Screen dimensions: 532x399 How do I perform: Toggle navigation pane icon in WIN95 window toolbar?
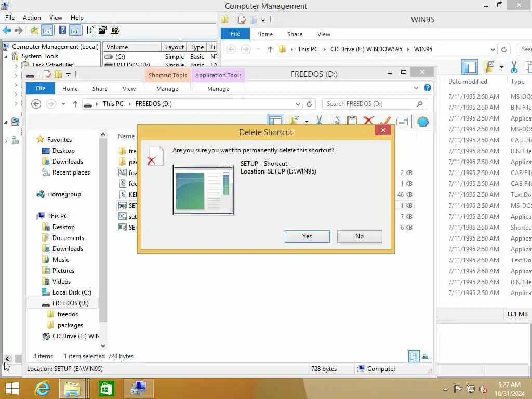pos(470,67)
